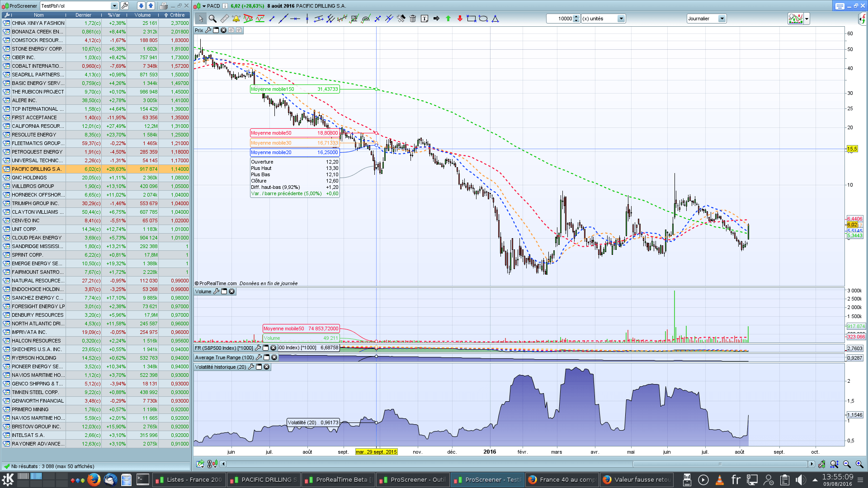Screen dimensions: 868x488
Task: Sort list by %Var column header
Action: tap(114, 15)
